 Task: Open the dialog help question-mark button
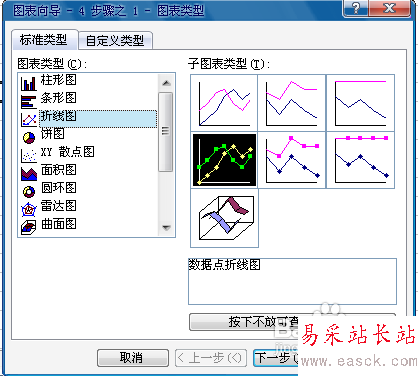coord(356,9)
